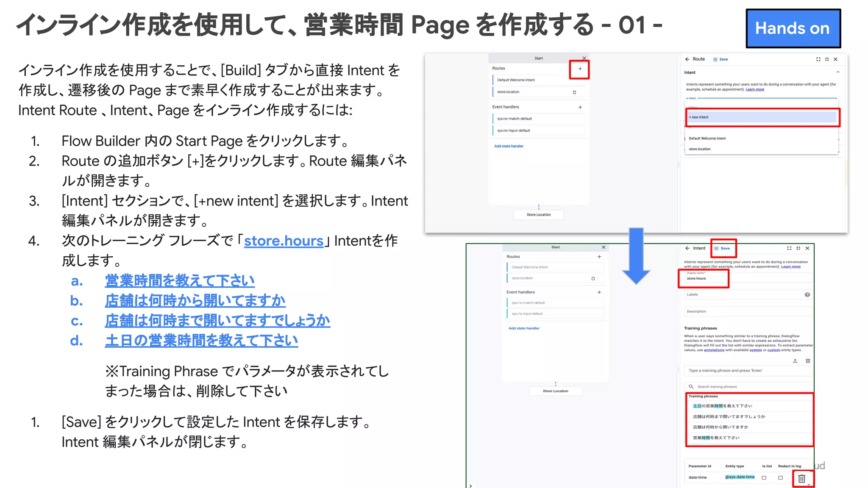Image resolution: width=868 pixels, height=488 pixels.
Task: Toggle Redact in log checkbox for date-time
Action: (x=780, y=478)
